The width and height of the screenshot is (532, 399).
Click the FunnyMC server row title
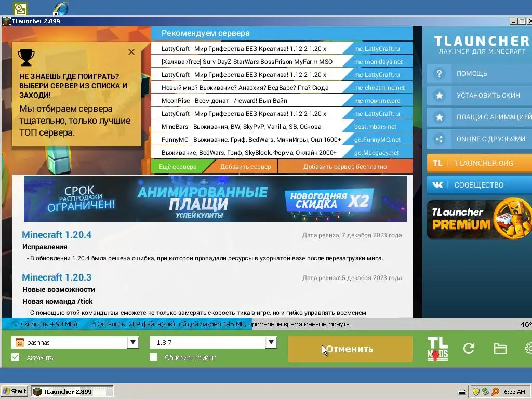click(251, 140)
